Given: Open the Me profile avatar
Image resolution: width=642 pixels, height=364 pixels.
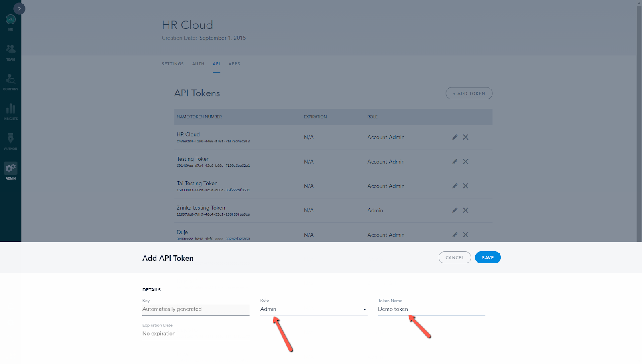Looking at the screenshot, I should pos(10,19).
